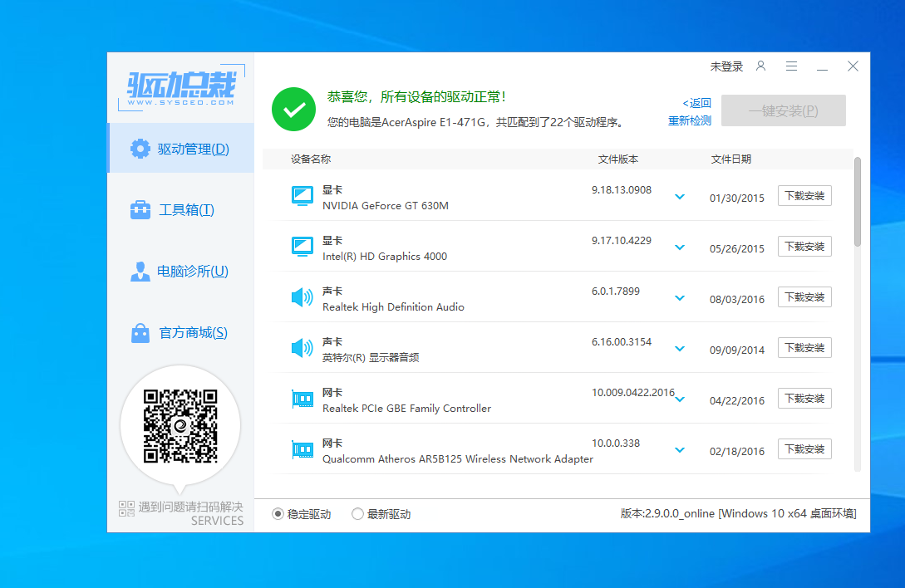The width and height of the screenshot is (905, 588).
Task: Click the Realtek High Definition Audio speaker icon
Action: (x=302, y=297)
